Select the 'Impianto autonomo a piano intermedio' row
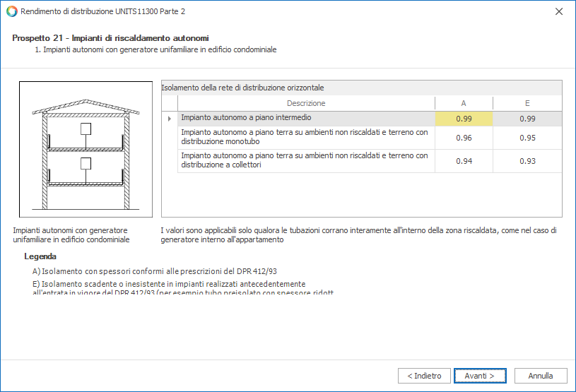Viewport: 576px width, 392px height. 306,118
